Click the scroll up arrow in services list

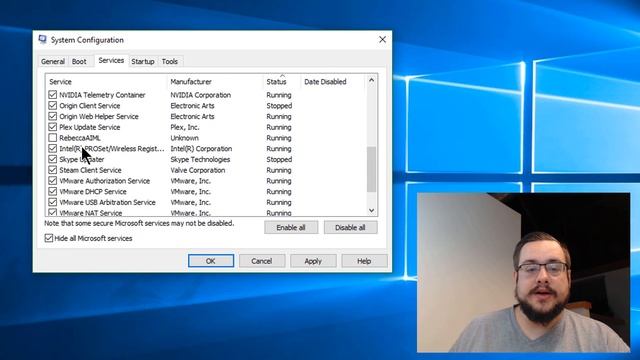point(371,80)
